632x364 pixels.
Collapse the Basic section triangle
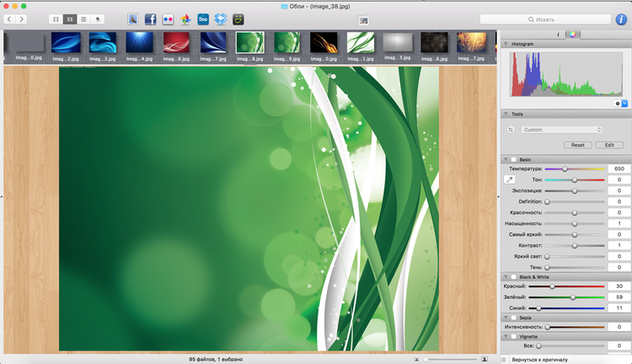point(506,159)
